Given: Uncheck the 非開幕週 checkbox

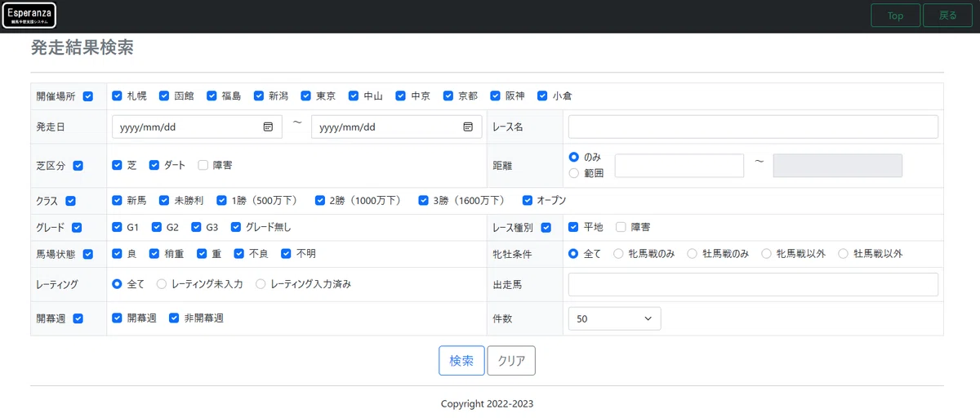Looking at the screenshot, I should click(174, 318).
